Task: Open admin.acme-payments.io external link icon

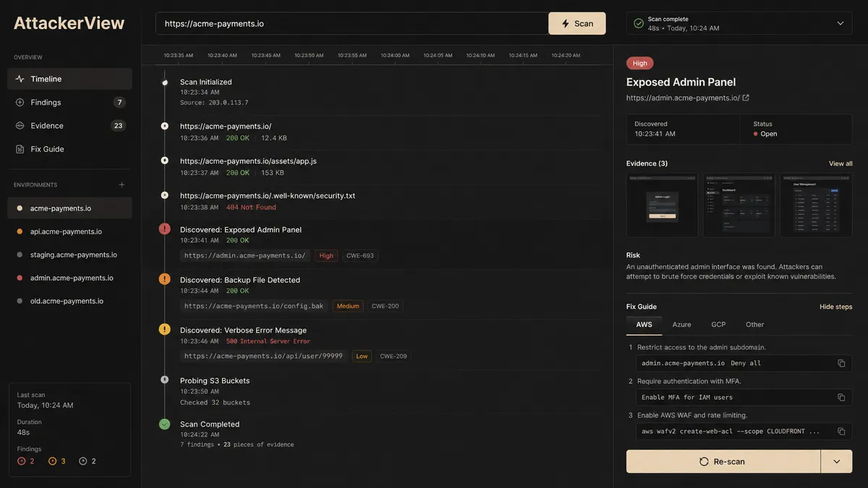Action: [x=746, y=98]
